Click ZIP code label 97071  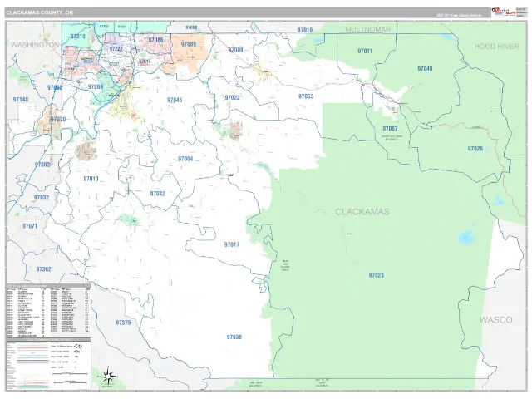point(30,226)
